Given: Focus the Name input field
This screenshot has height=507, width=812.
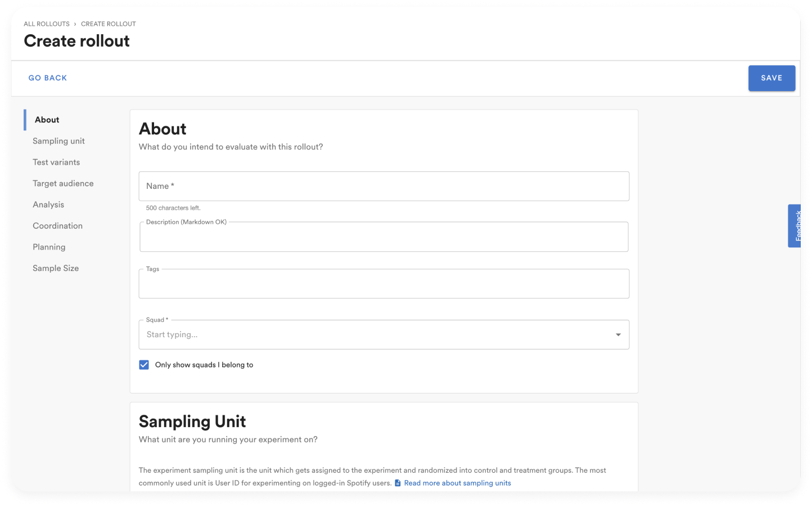Looking at the screenshot, I should click(x=384, y=186).
